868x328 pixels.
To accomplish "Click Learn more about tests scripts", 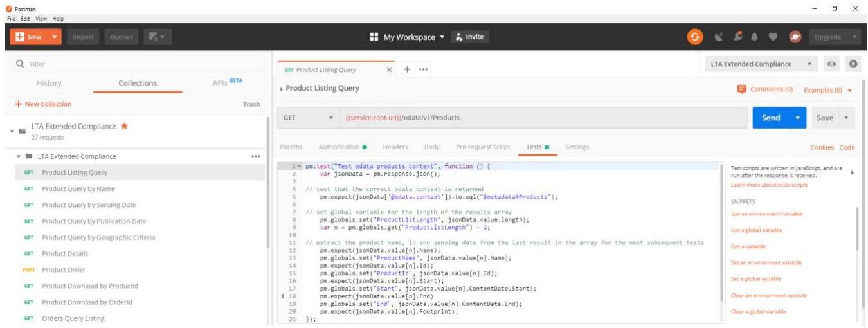I will click(x=769, y=185).
